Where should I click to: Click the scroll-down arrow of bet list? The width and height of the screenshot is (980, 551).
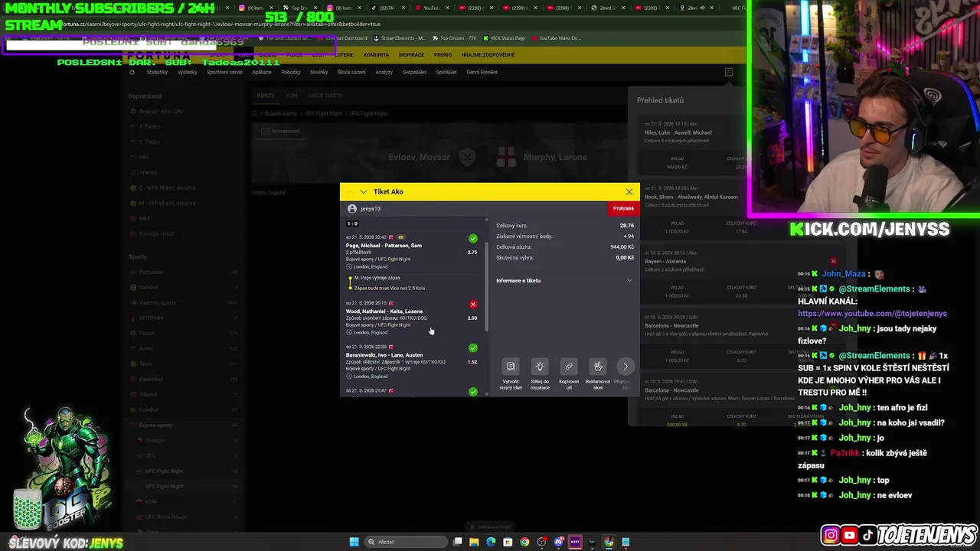(x=487, y=393)
